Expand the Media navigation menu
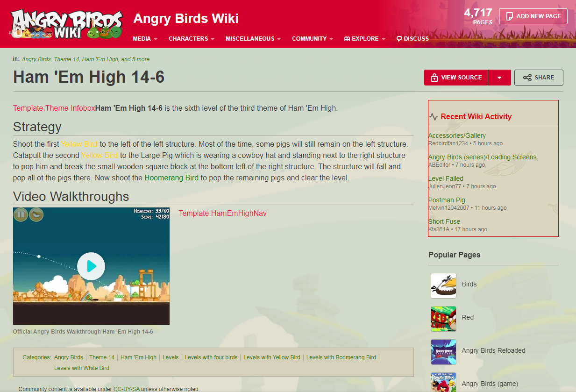 [x=145, y=39]
